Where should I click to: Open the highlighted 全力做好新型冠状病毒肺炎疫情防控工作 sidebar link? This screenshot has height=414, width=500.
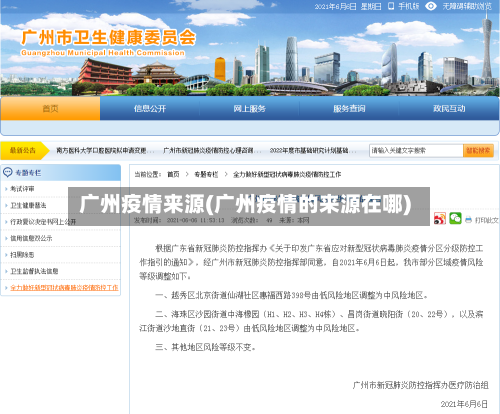(x=64, y=287)
